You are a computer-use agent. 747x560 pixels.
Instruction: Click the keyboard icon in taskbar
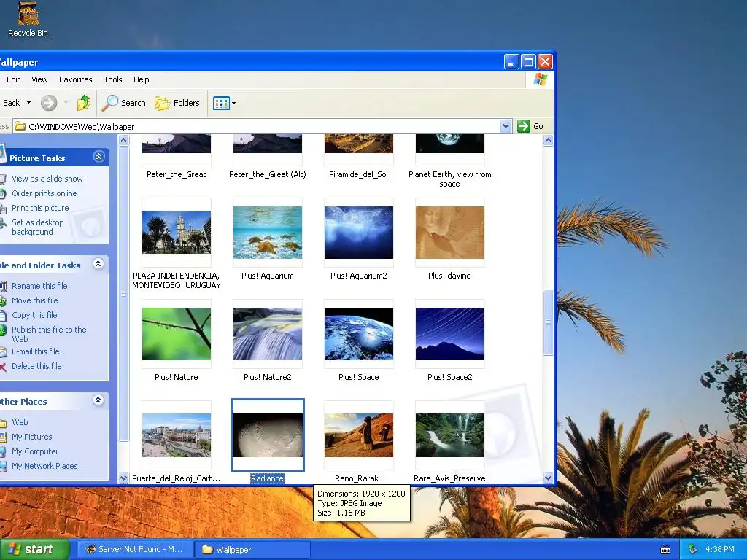tap(665, 550)
